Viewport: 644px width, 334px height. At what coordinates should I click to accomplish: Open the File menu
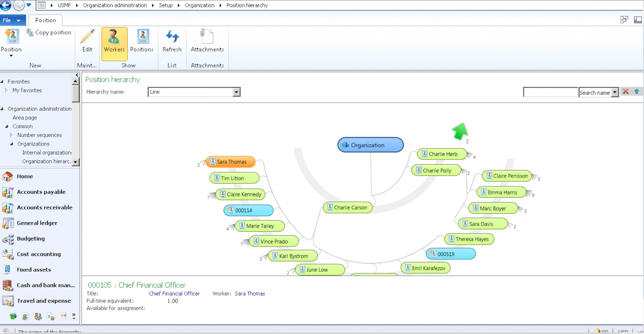[9, 20]
